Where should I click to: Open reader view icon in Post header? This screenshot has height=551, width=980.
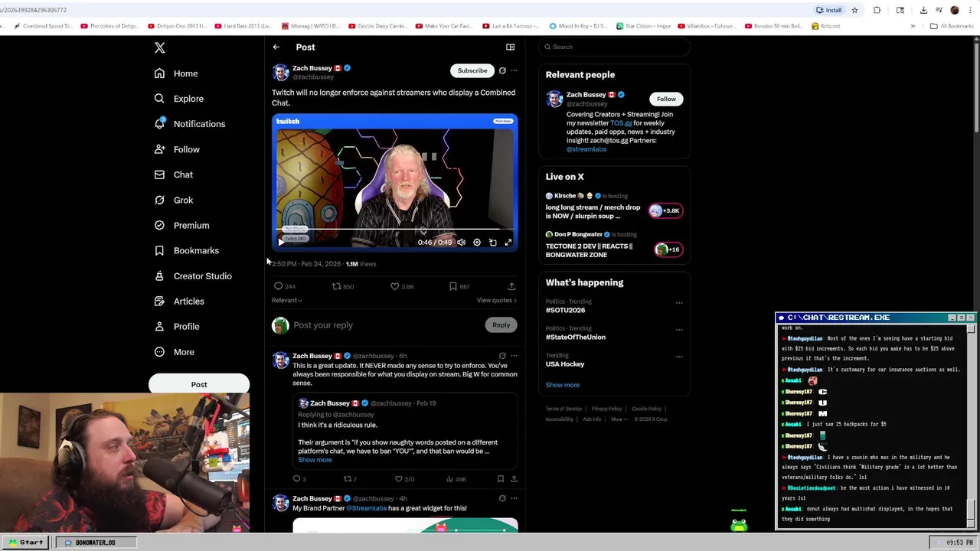pos(510,47)
